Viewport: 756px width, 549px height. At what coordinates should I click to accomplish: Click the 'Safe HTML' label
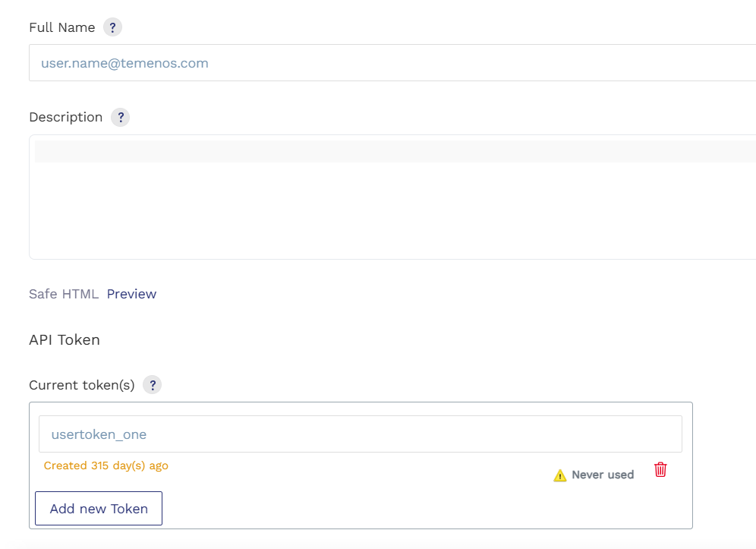[x=64, y=294]
